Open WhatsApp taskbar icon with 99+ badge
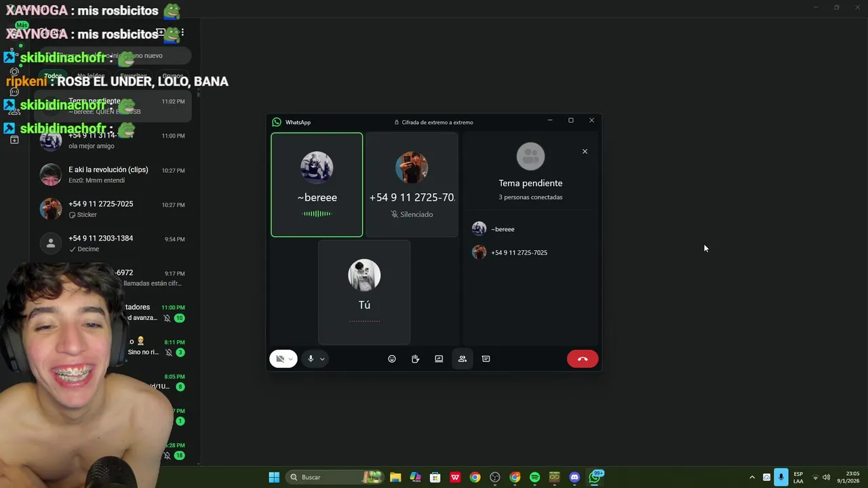Image resolution: width=868 pixels, height=488 pixels. [x=595, y=477]
